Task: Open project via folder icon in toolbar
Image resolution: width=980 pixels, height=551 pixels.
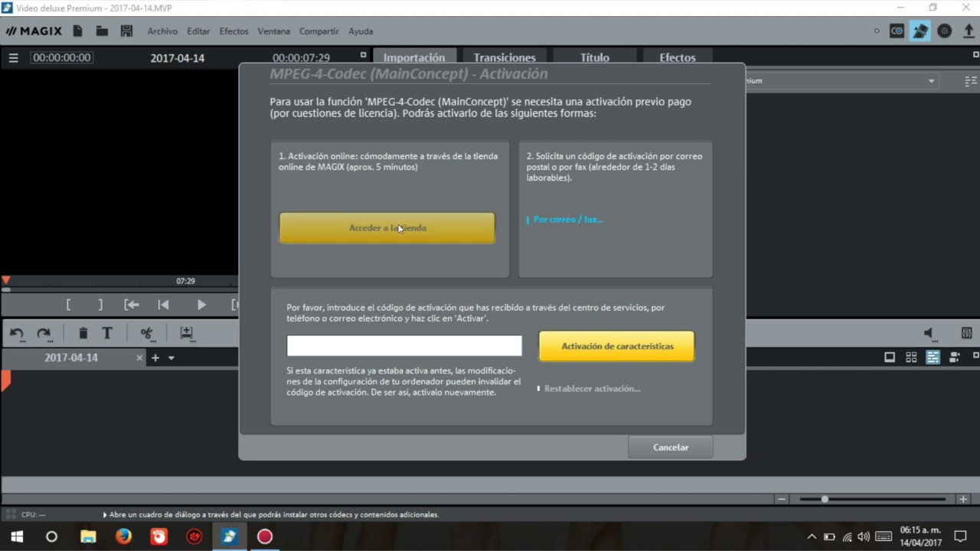Action: pyautogui.click(x=102, y=31)
